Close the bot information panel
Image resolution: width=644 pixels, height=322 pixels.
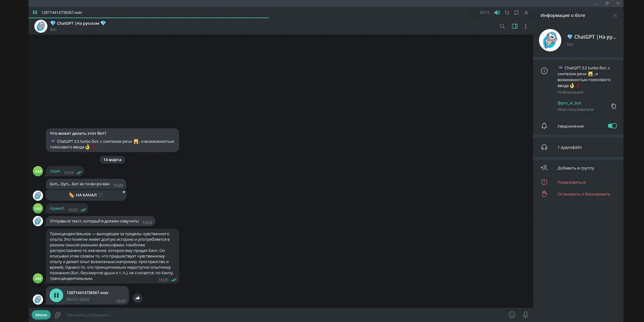615,15
